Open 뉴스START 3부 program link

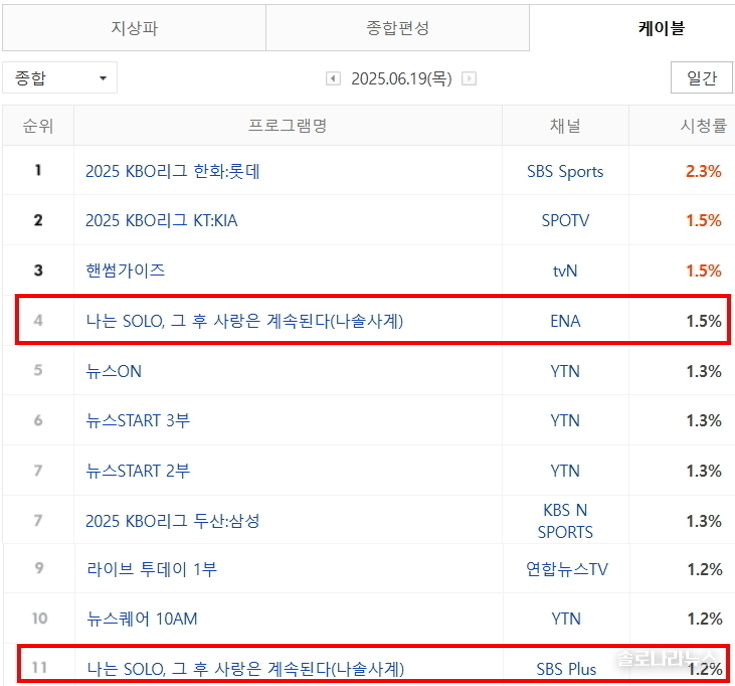pos(138,421)
